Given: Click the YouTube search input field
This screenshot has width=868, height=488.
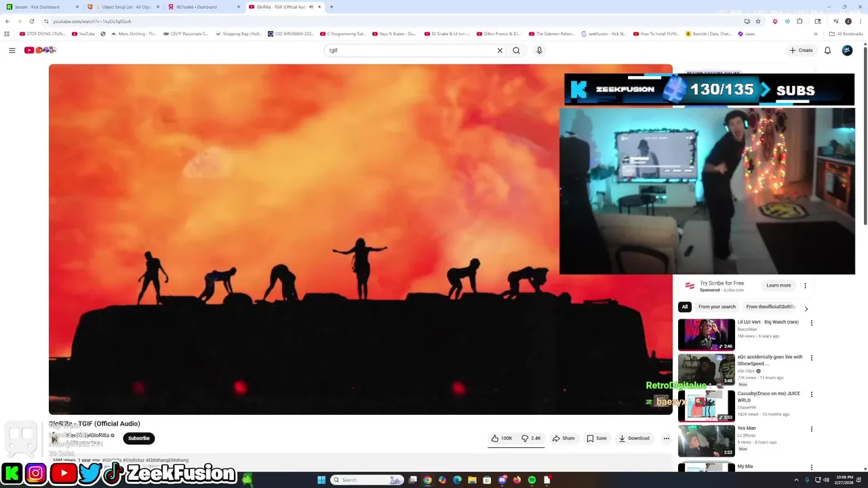Looking at the screenshot, I should [x=410, y=50].
